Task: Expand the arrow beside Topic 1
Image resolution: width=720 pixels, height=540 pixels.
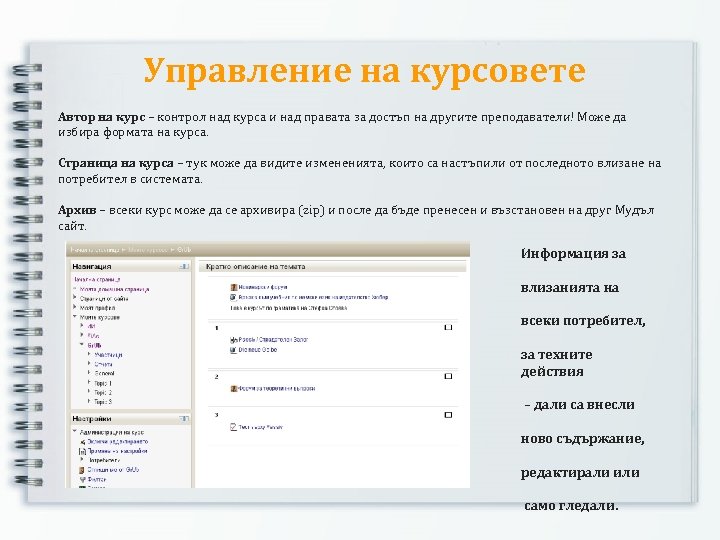Action: [x=89, y=382]
